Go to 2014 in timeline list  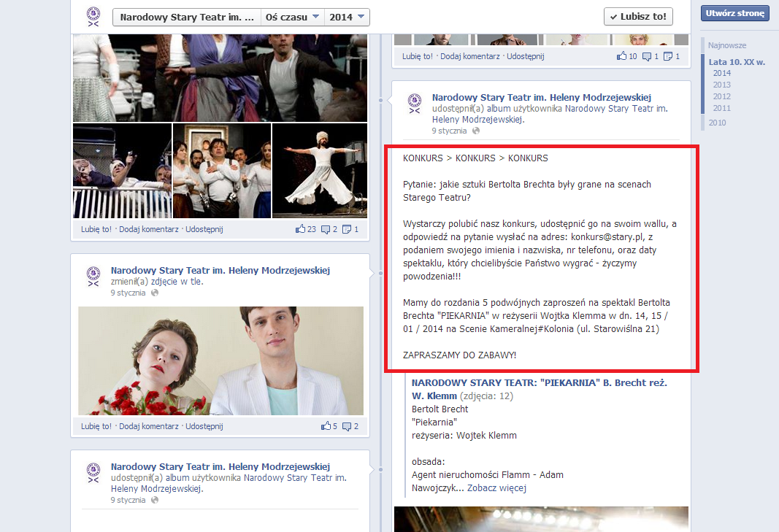click(722, 73)
